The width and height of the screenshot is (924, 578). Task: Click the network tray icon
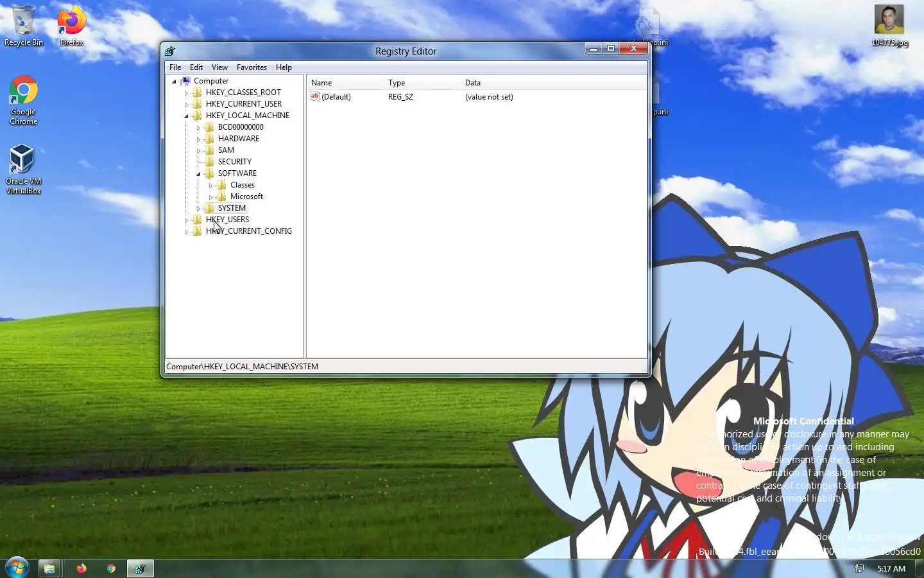(859, 568)
